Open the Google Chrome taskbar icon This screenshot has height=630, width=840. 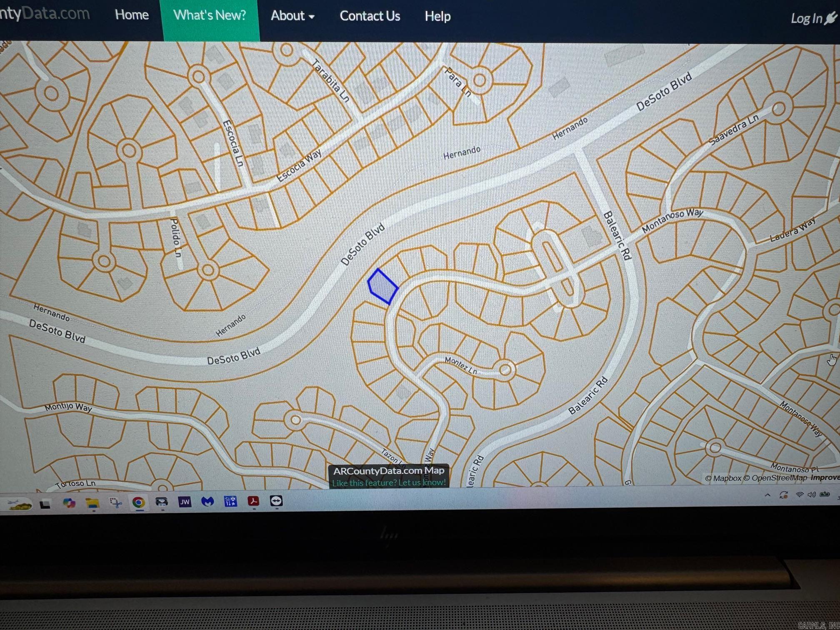coord(138,502)
